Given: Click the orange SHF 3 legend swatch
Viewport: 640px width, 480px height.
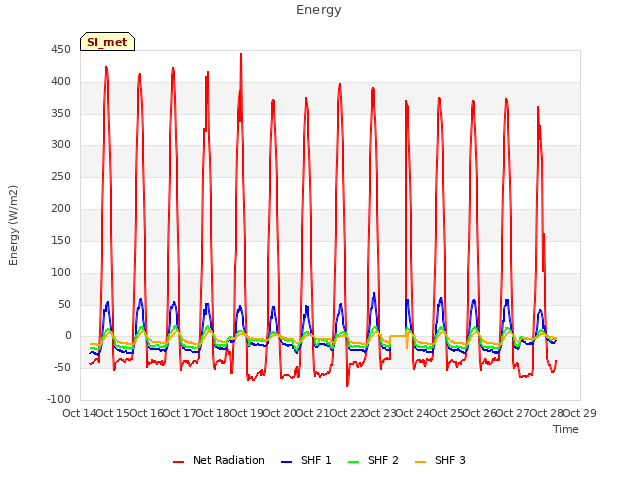Looking at the screenshot, I should 420,462.
